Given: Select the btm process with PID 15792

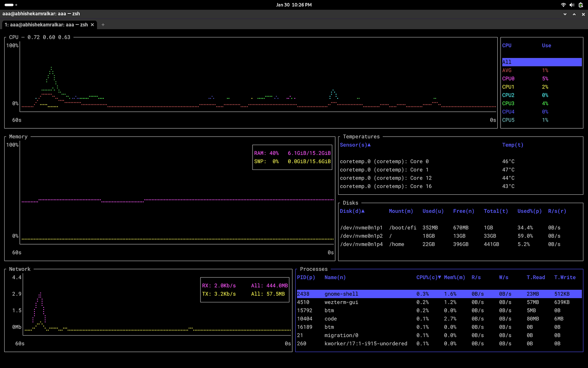Looking at the screenshot, I should coord(439,310).
